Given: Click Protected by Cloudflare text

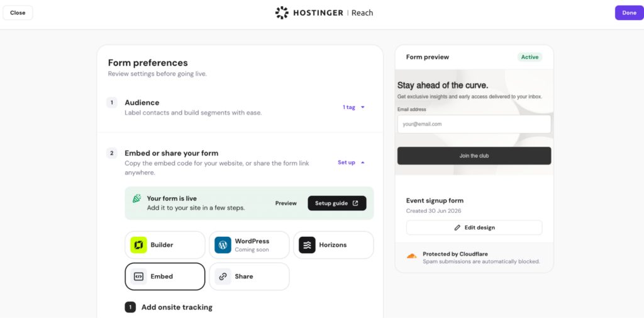Looking at the screenshot, I should 455,254.
